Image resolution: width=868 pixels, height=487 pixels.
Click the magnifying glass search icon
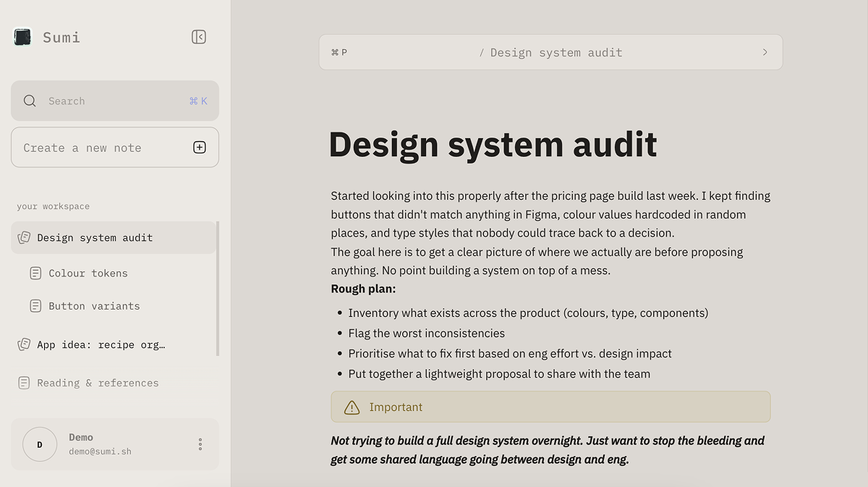coord(30,101)
